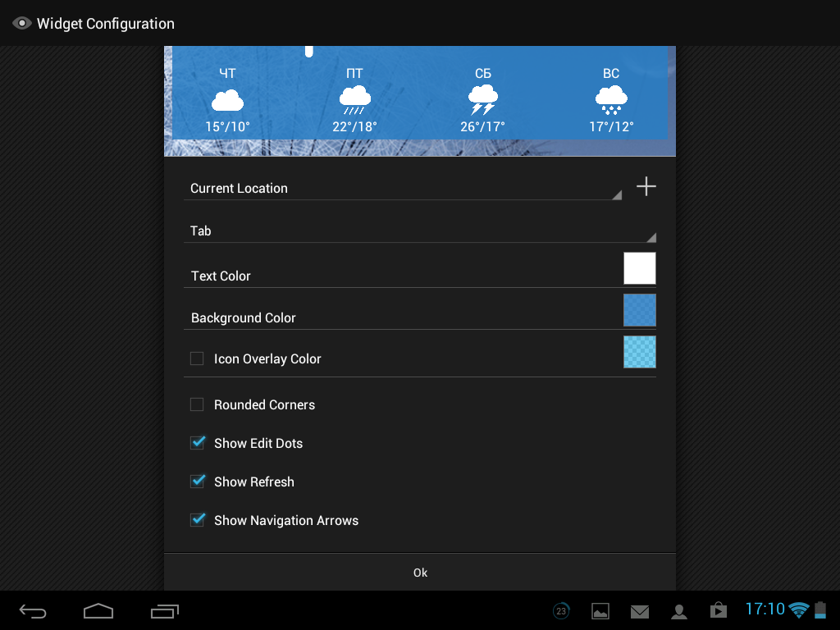Tap the ПТ day label
Viewport: 840px width, 630px height.
pyautogui.click(x=354, y=73)
